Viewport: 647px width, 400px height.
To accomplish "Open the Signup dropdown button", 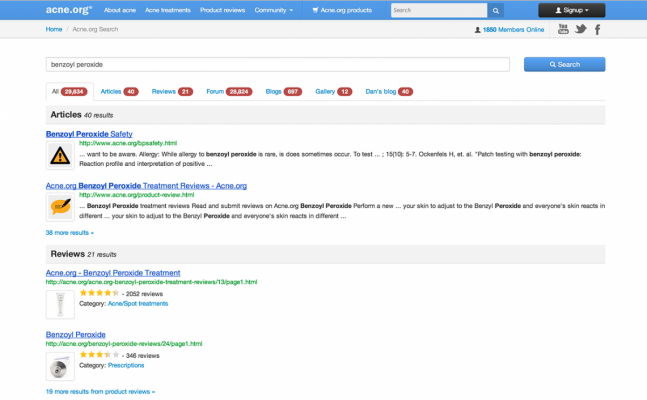I will [571, 10].
